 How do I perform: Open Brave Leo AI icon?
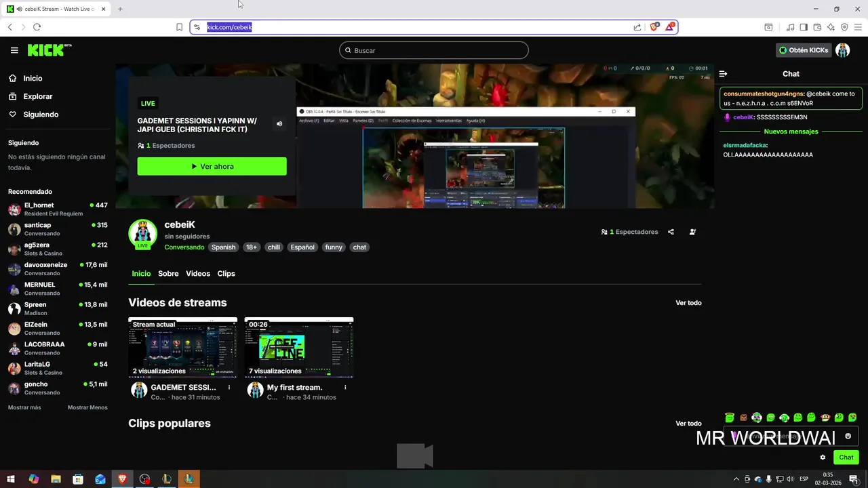tap(831, 27)
